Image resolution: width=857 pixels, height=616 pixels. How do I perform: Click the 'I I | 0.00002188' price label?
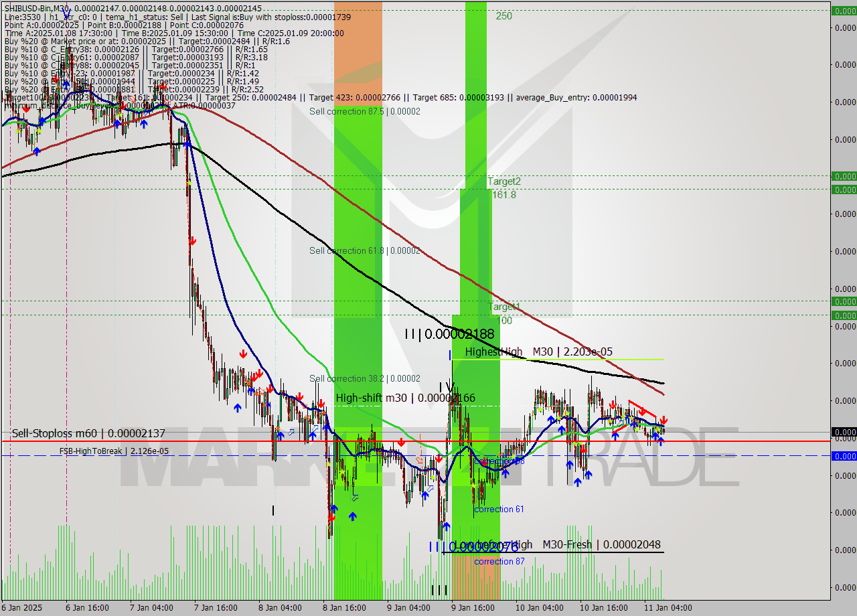(449, 334)
